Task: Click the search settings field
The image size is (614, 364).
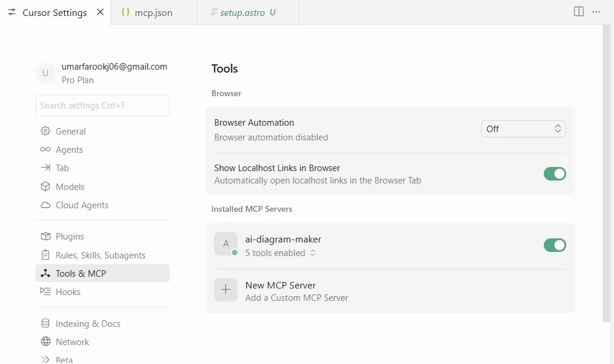Action: pos(102,105)
